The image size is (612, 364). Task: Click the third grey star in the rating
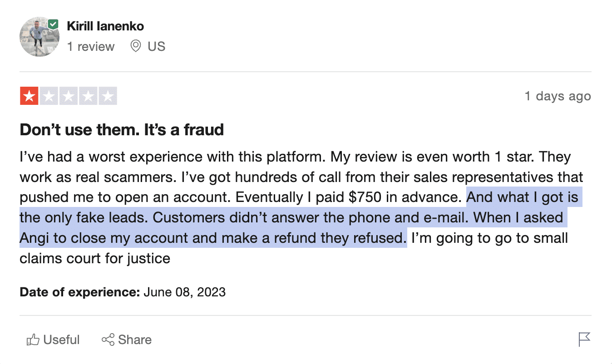click(x=69, y=96)
